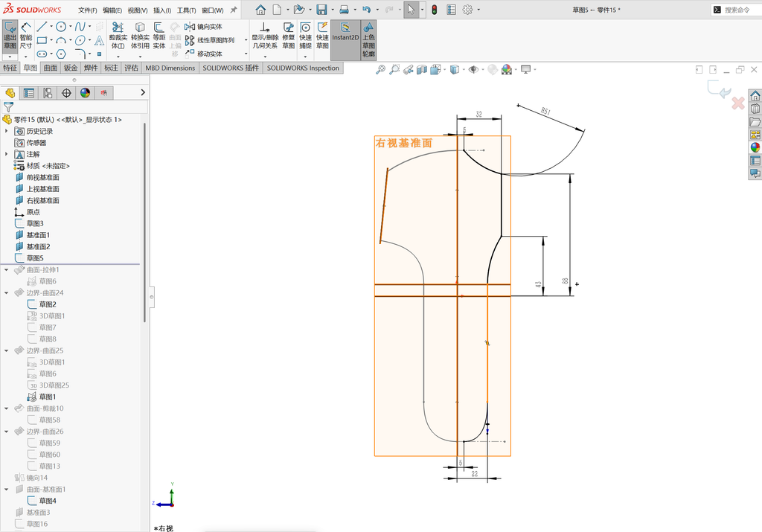Open the FeatureManager design tree tab

tap(10, 93)
